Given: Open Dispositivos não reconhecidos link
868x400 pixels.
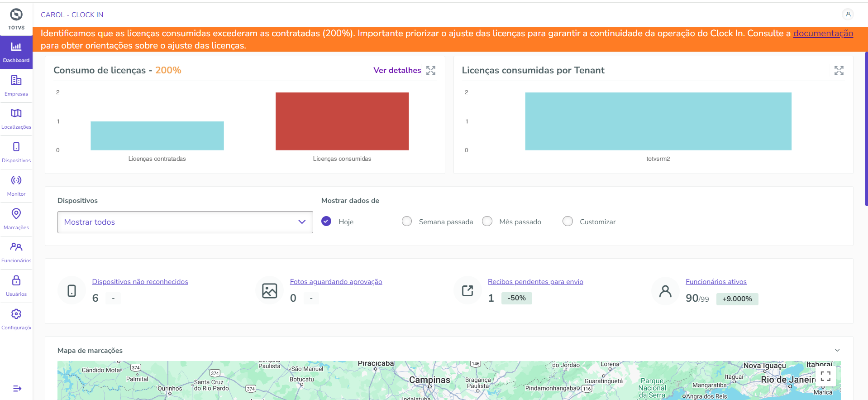Looking at the screenshot, I should click(140, 282).
